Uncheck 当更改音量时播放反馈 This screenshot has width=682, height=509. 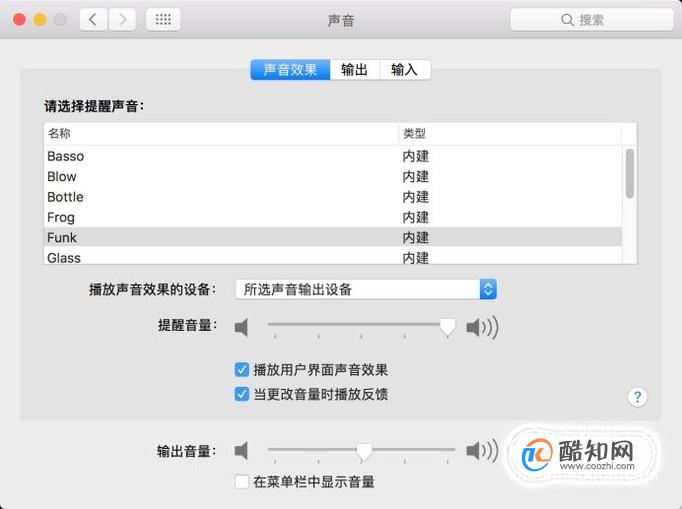coord(242,394)
